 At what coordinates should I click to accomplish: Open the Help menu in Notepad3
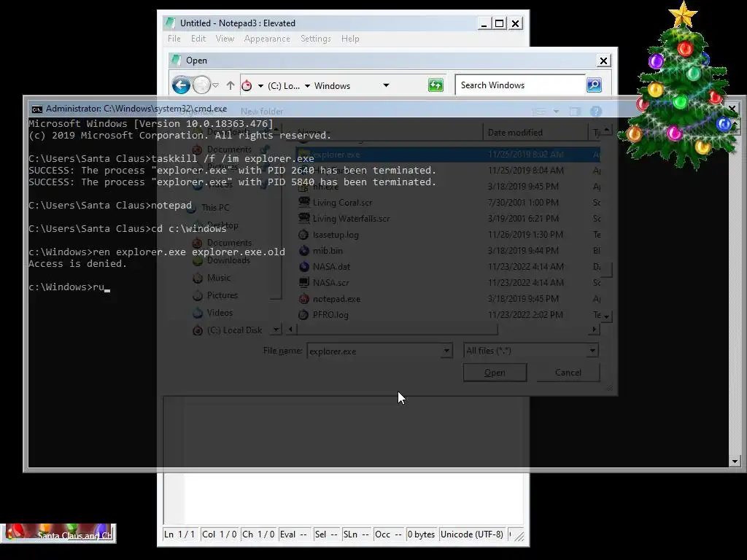click(x=350, y=39)
